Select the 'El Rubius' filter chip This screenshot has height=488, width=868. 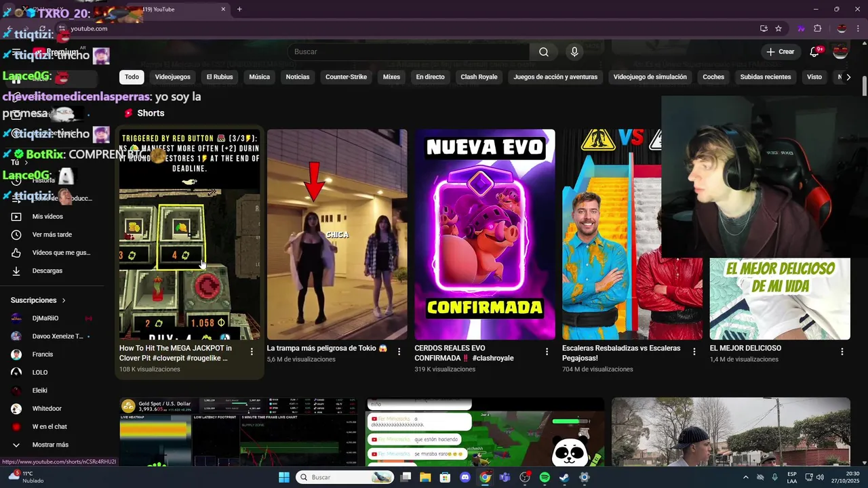(x=220, y=77)
